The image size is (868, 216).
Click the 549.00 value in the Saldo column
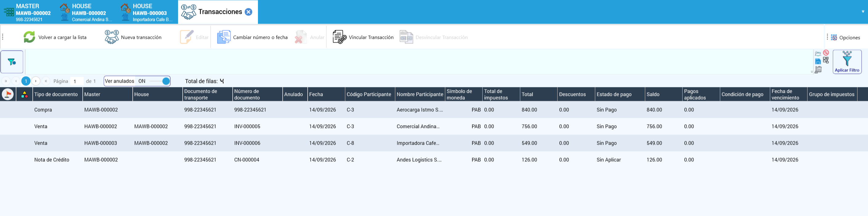click(654, 143)
